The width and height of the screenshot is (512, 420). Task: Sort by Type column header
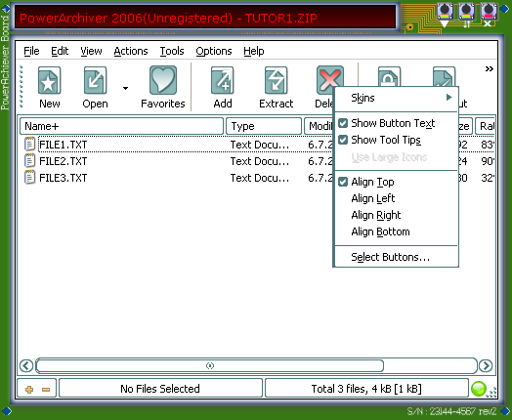pyautogui.click(x=264, y=126)
